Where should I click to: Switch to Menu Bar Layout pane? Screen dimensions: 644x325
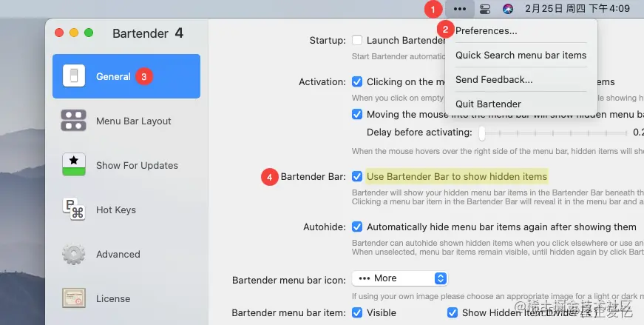pyautogui.click(x=126, y=121)
